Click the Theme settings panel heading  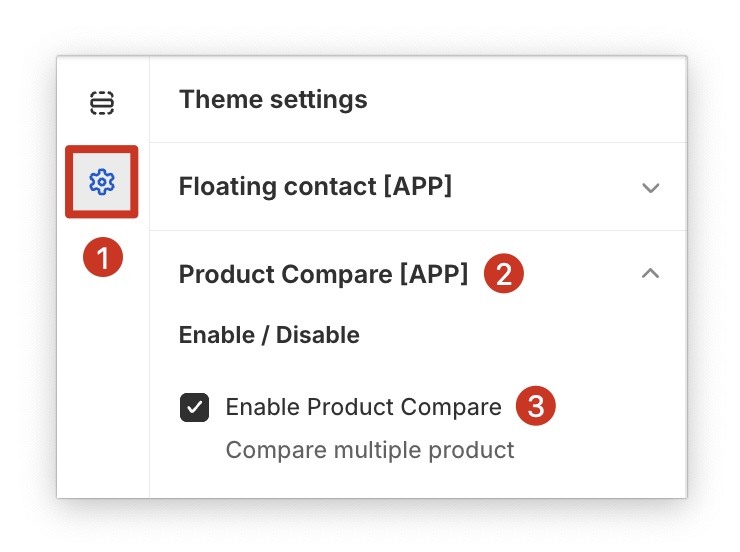(x=273, y=100)
